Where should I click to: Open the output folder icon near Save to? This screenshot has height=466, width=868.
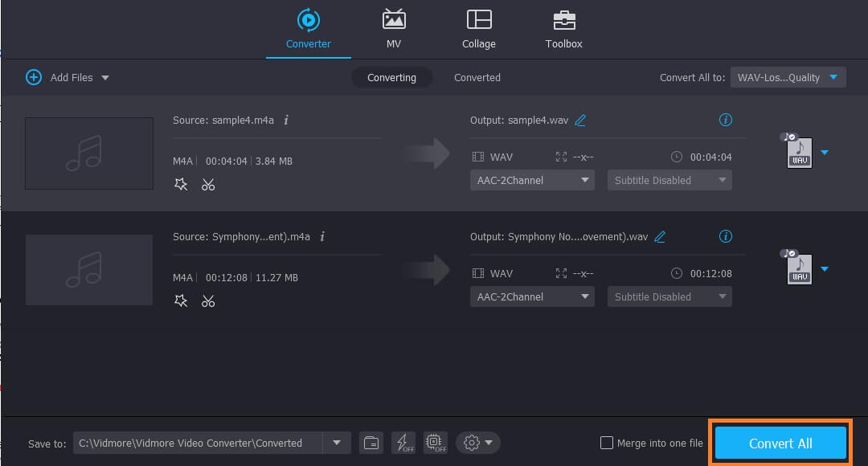371,443
